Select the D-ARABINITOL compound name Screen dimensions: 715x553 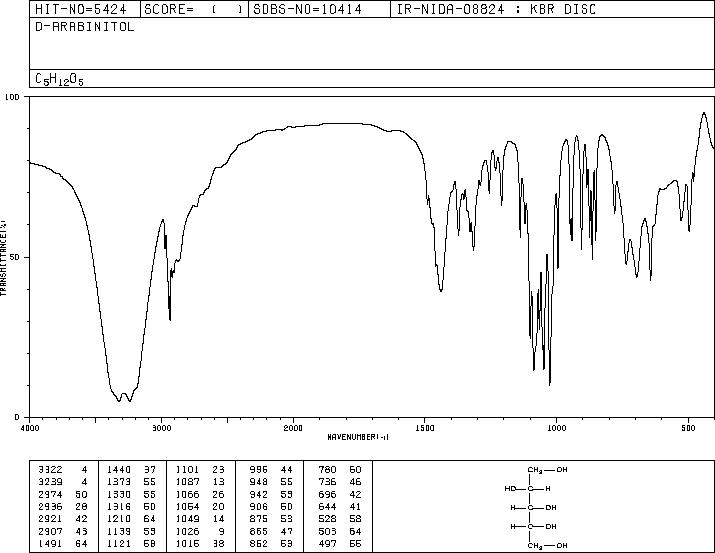click(x=85, y=27)
